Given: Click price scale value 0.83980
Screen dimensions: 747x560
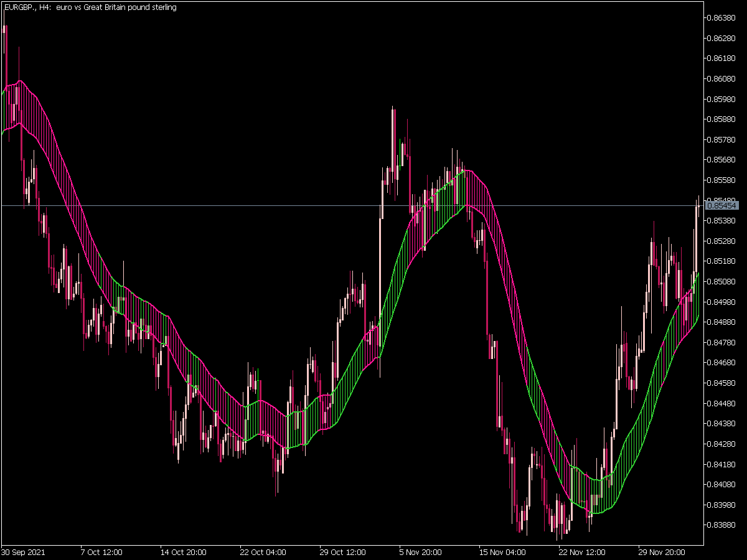Looking at the screenshot, I should point(723,504).
